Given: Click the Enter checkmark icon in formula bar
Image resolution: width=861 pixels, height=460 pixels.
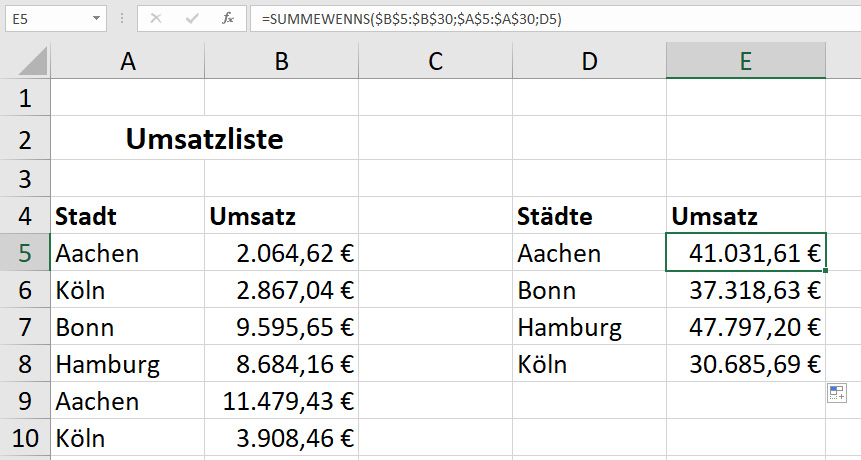Looking at the screenshot, I should 192,19.
